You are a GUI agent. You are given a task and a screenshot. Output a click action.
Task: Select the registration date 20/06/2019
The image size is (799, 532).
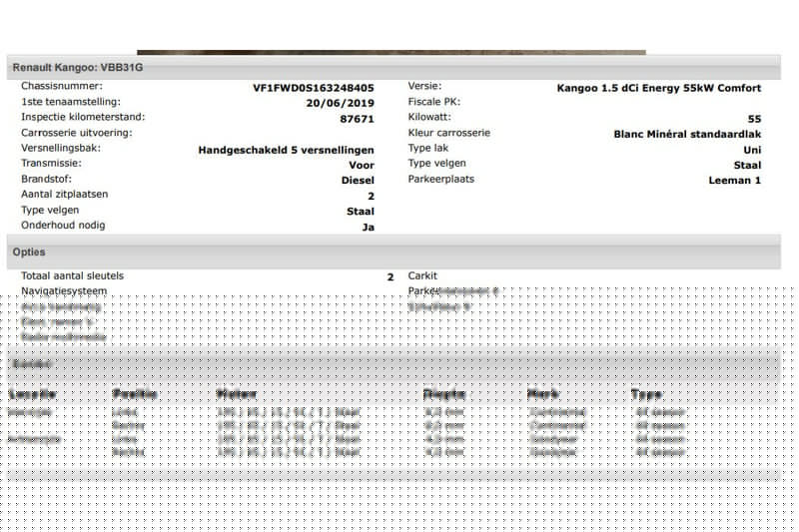pos(340,104)
